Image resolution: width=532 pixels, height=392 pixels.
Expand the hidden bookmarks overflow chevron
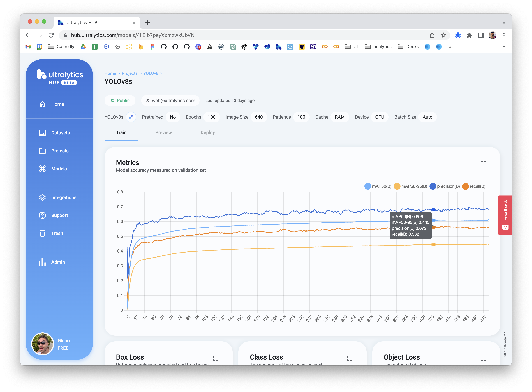[x=504, y=46]
